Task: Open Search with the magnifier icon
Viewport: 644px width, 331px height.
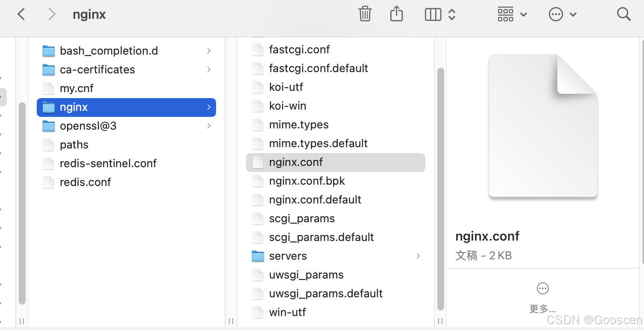Action: tap(624, 14)
